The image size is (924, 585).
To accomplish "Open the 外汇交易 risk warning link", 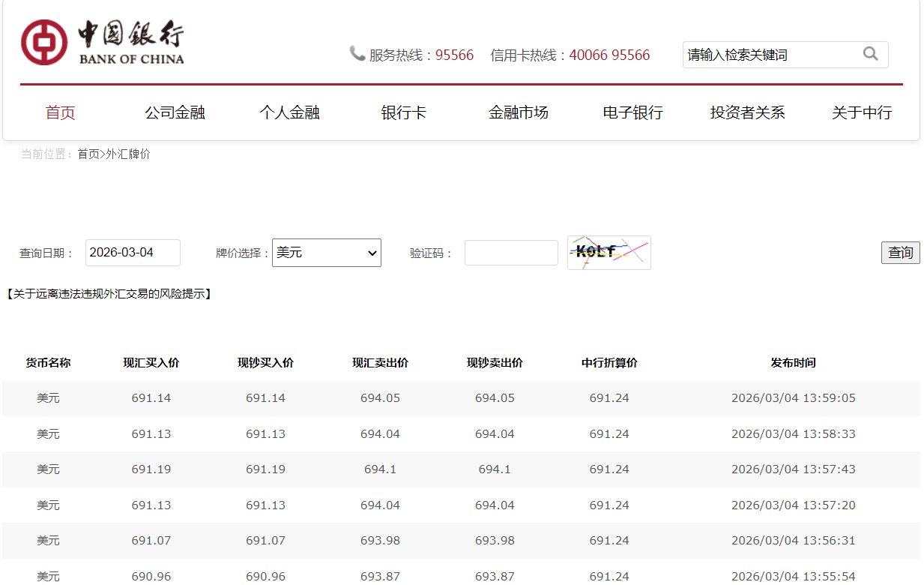I will coord(109,294).
